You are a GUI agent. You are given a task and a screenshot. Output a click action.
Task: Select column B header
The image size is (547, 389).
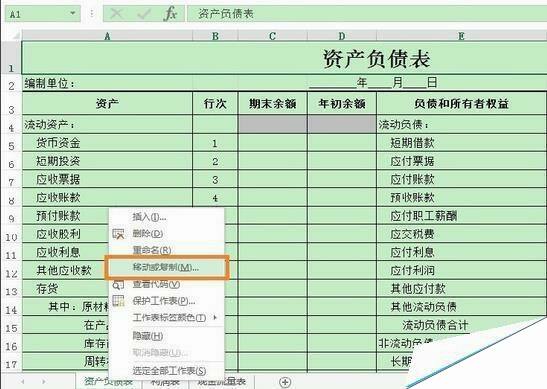click(x=215, y=36)
